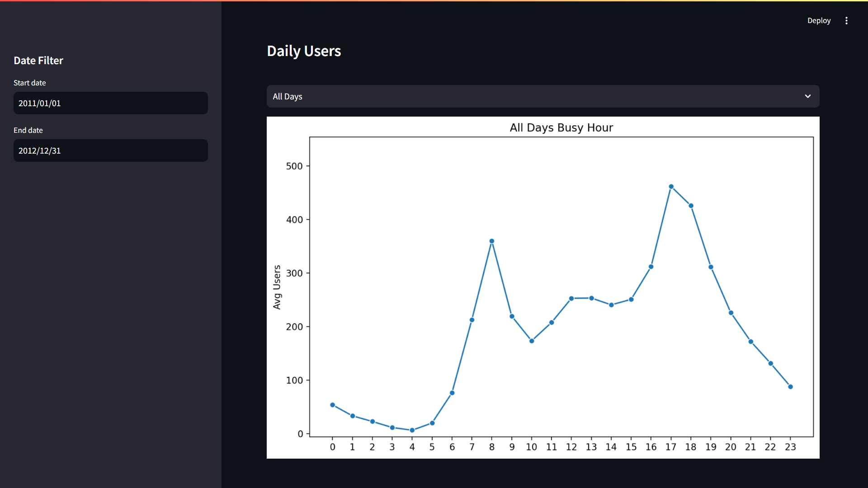The image size is (868, 488).
Task: Click the data point at hour 0
Action: pyautogui.click(x=332, y=405)
